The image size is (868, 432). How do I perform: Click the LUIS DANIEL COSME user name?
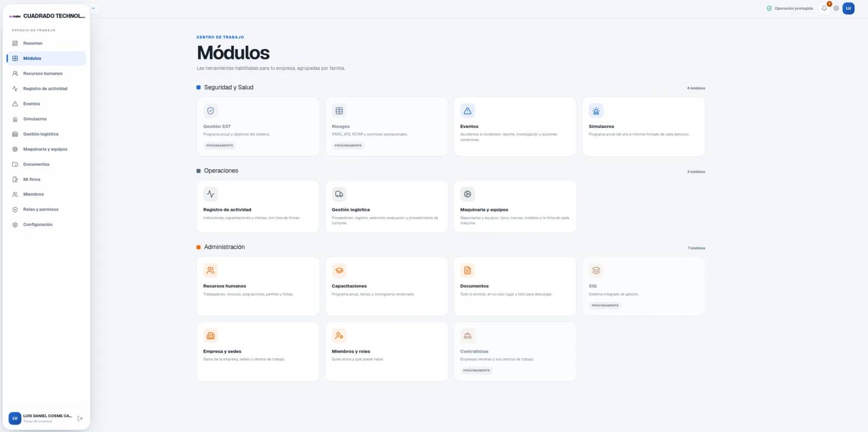pos(48,416)
